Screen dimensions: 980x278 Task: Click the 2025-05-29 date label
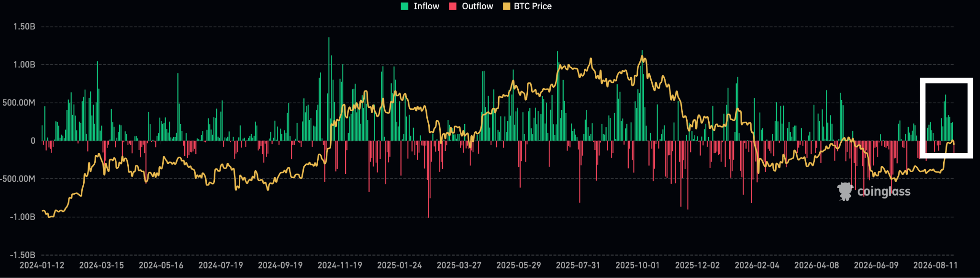(x=519, y=265)
